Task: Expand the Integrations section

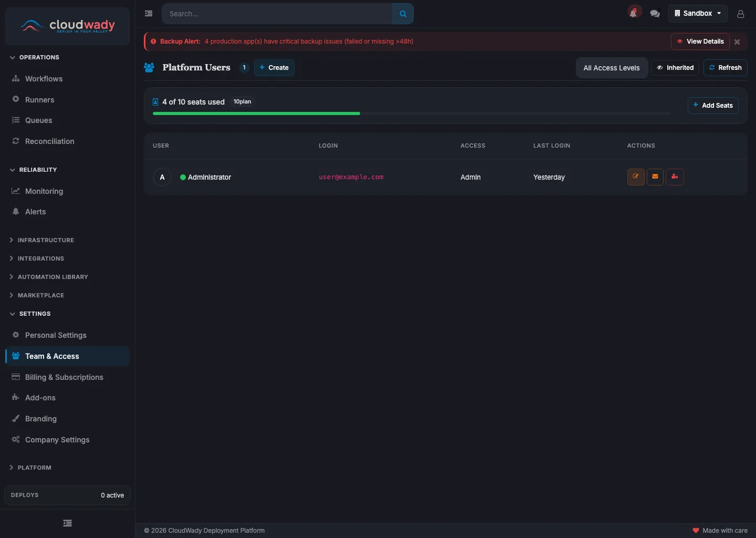Action: pos(37,258)
